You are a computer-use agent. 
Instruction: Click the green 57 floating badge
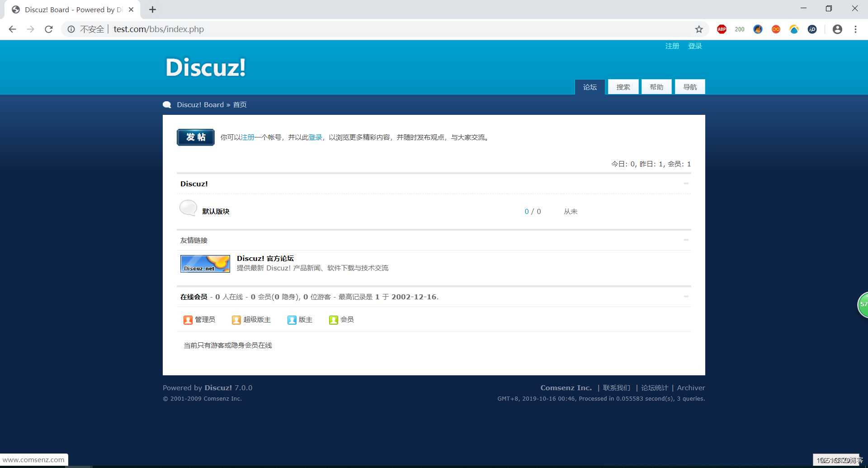click(x=863, y=305)
